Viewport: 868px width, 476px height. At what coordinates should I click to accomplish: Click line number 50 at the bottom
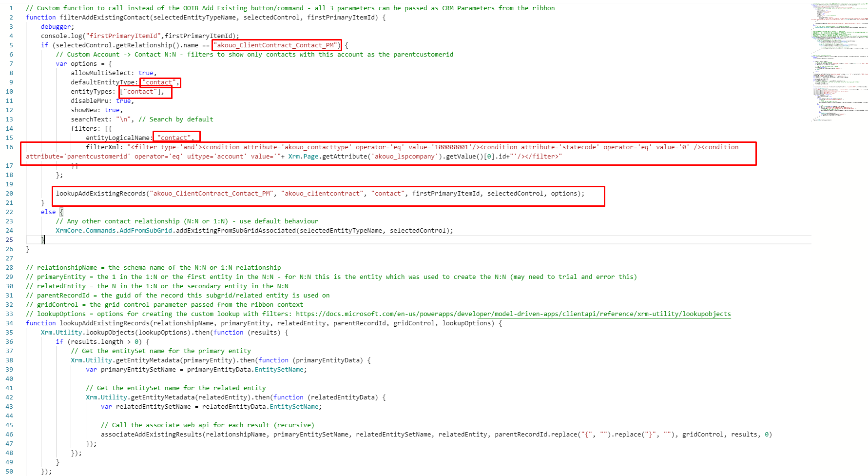coord(9,471)
